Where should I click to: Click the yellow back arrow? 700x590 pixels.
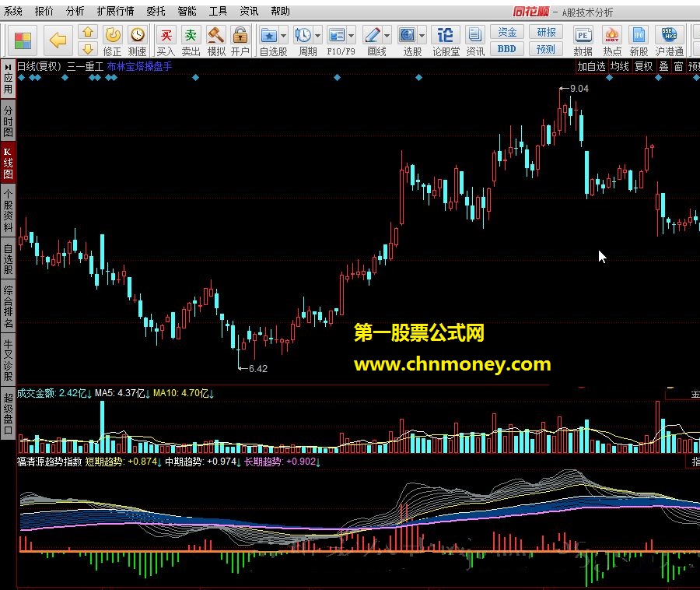click(58, 40)
